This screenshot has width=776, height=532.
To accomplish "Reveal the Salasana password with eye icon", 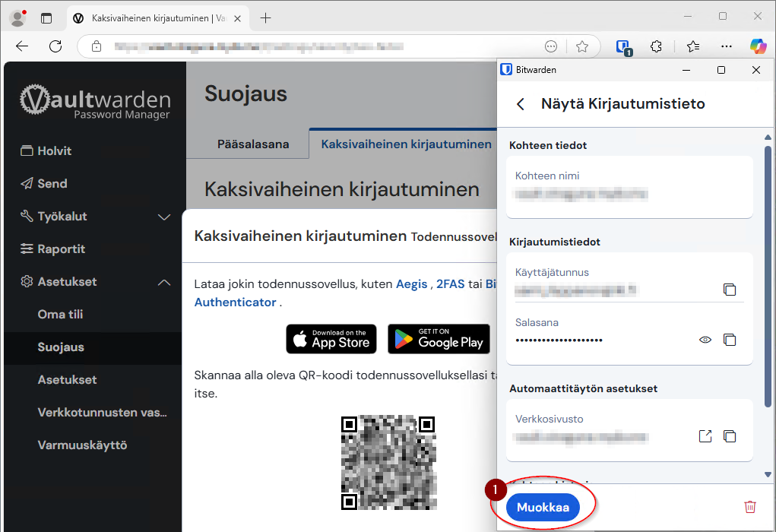I will pos(705,340).
